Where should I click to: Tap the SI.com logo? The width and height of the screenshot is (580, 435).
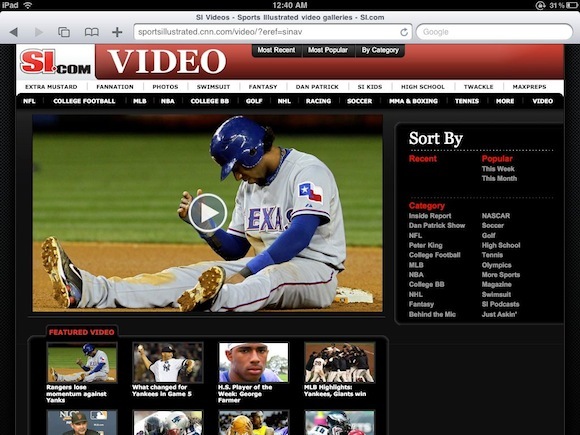point(55,62)
